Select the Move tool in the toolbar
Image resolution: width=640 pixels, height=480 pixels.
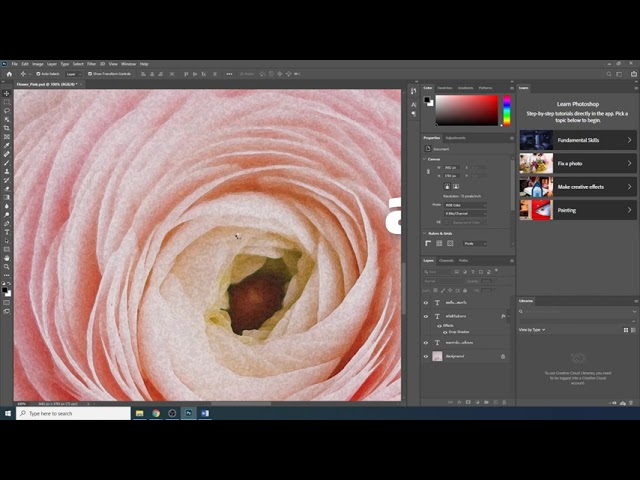click(7, 93)
